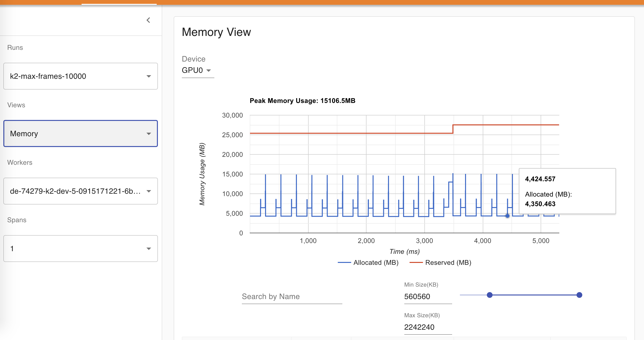Image resolution: width=644 pixels, height=340 pixels.
Task: Expand the Workers dropdown list
Action: point(80,191)
